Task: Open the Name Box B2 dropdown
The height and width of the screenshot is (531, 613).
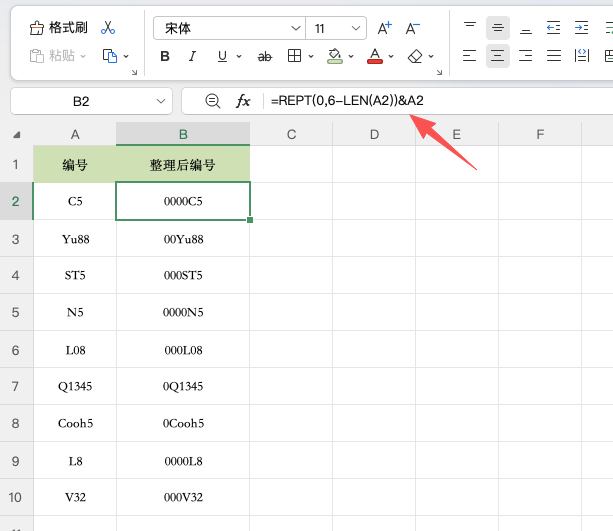Action: click(x=161, y=101)
